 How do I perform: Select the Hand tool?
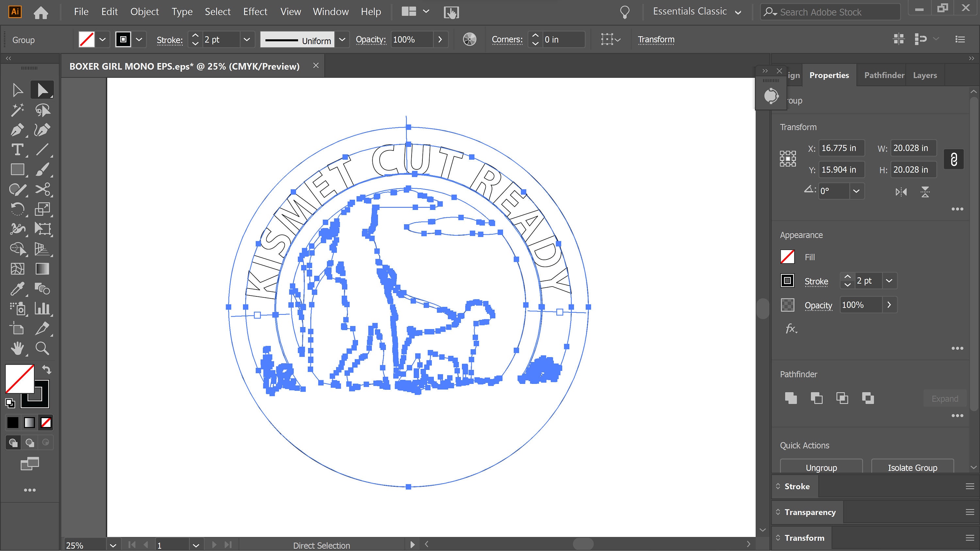coord(18,348)
